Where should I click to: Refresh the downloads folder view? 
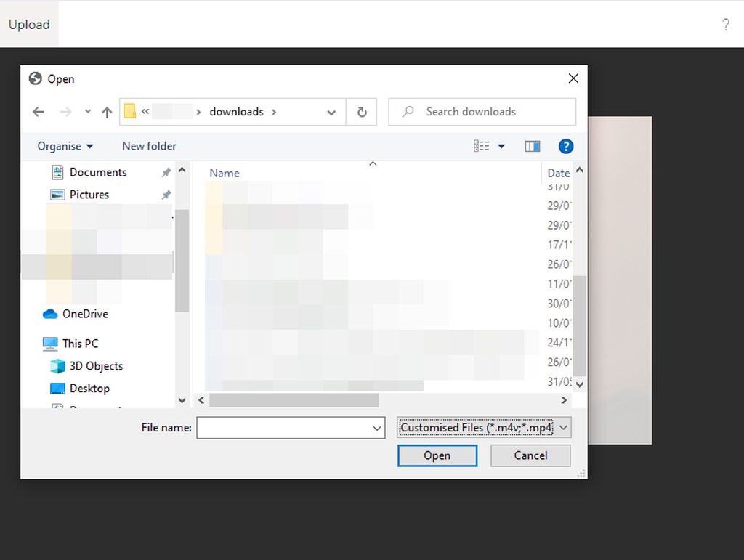click(x=361, y=112)
